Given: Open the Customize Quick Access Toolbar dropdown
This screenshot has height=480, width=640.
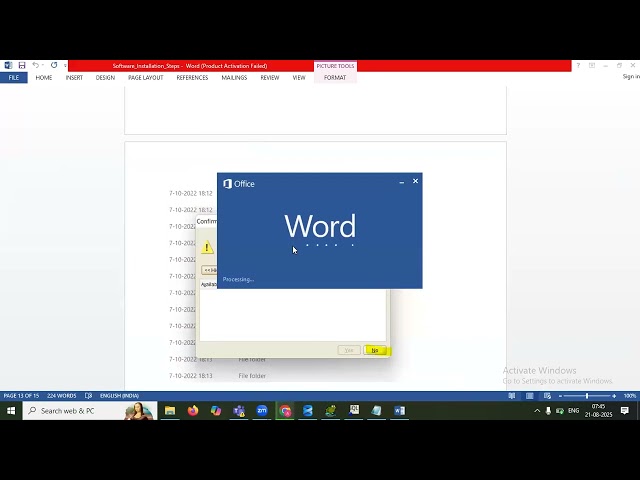Looking at the screenshot, I should (x=65, y=66).
